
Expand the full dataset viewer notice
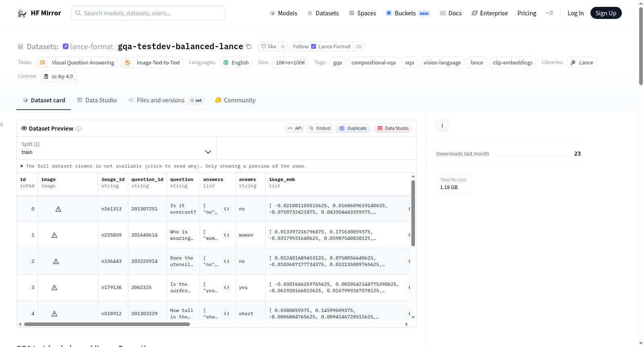click(163, 166)
